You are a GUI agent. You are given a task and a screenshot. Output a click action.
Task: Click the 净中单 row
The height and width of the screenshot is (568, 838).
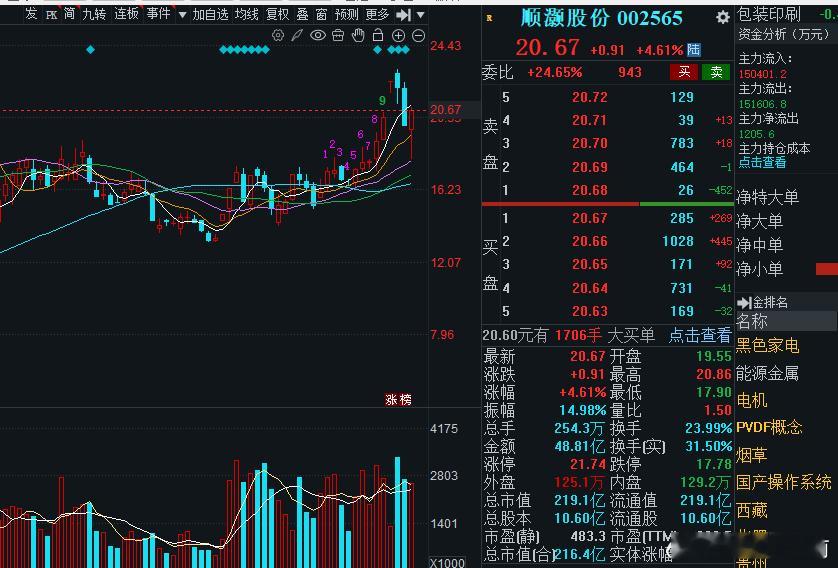(x=759, y=245)
